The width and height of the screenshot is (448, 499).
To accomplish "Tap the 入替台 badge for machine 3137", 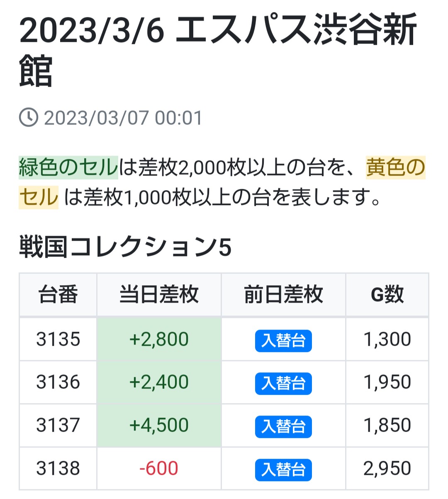I will click(x=283, y=426).
